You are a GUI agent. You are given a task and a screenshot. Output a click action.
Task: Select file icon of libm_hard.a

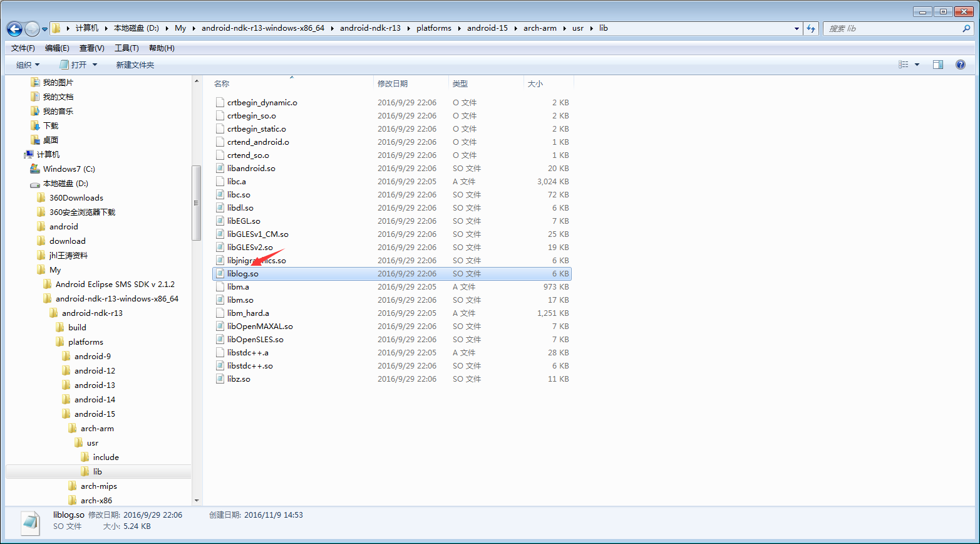219,313
